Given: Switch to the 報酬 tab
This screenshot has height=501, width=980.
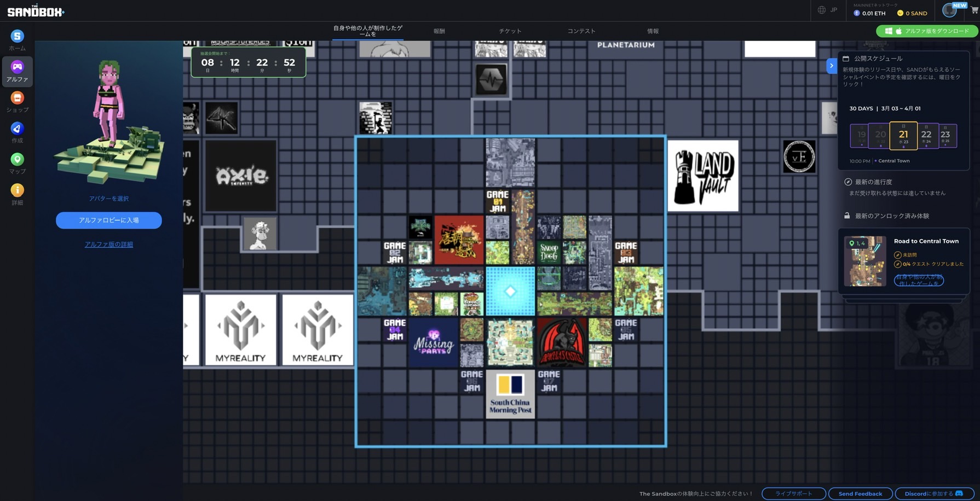Looking at the screenshot, I should (x=439, y=31).
